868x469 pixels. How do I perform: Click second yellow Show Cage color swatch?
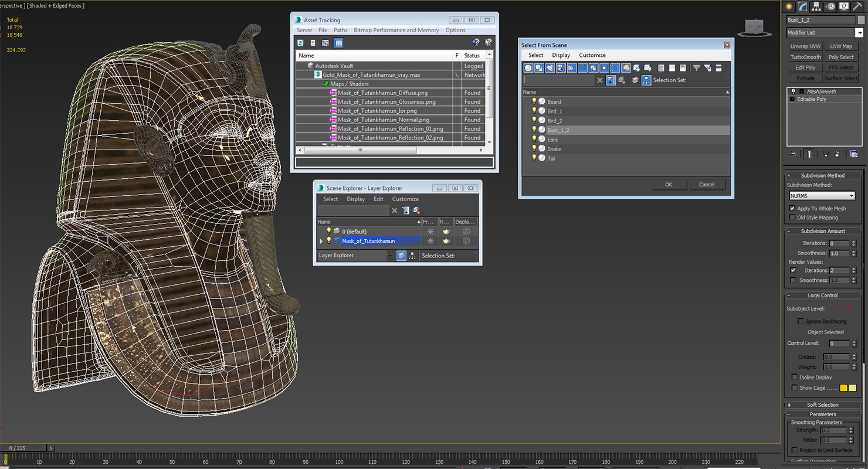point(853,388)
